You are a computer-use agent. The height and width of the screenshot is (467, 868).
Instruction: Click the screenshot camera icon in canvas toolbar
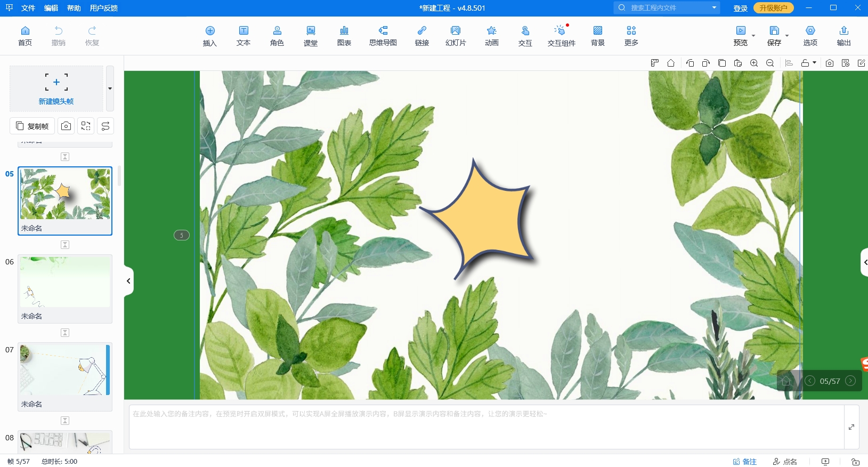(830, 63)
